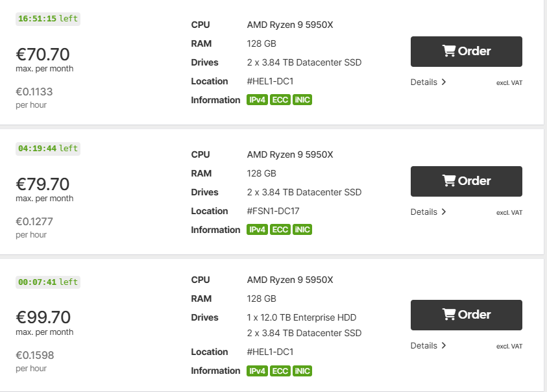Click the 00:07:41 left countdown timer
This screenshot has height=392, width=547.
pyautogui.click(x=48, y=282)
